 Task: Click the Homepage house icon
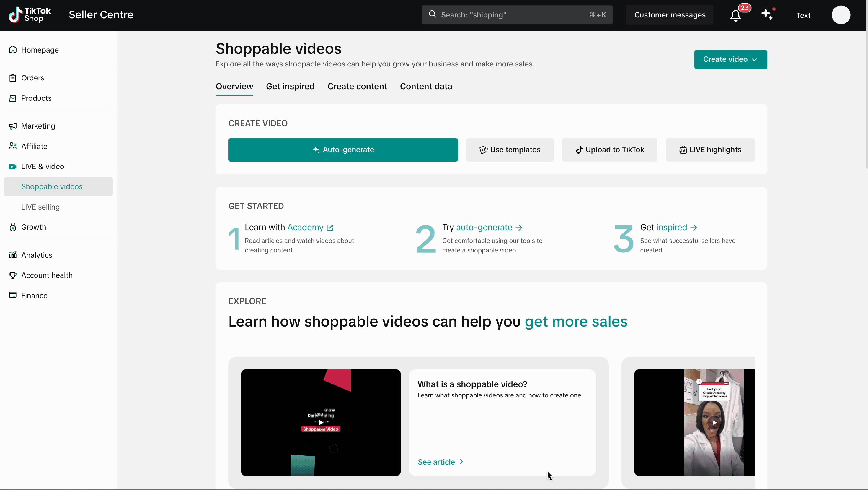[13, 50]
